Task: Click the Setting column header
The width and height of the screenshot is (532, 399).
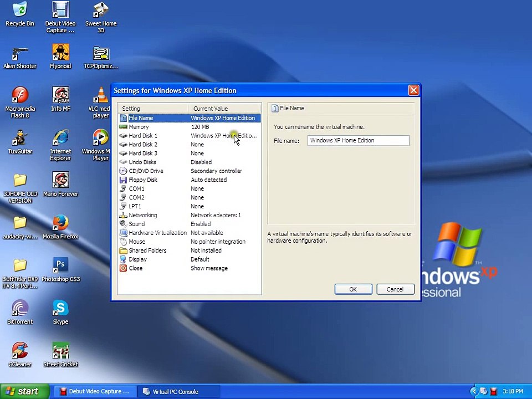Action: click(153, 109)
